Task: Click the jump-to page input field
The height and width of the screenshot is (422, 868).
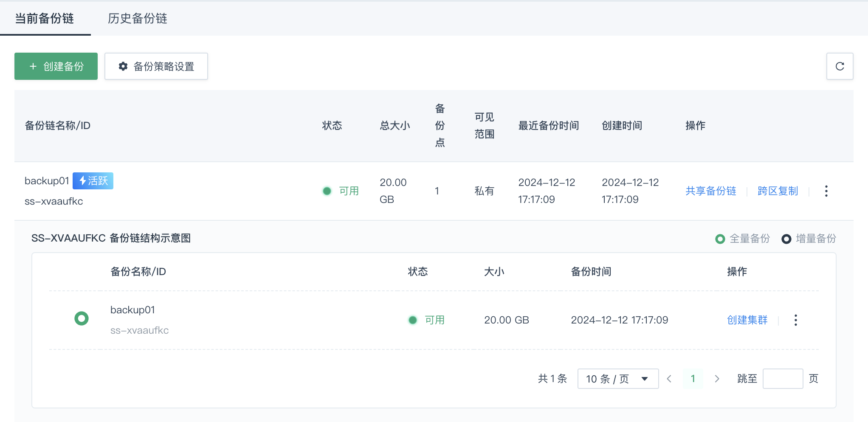Action: click(x=782, y=379)
